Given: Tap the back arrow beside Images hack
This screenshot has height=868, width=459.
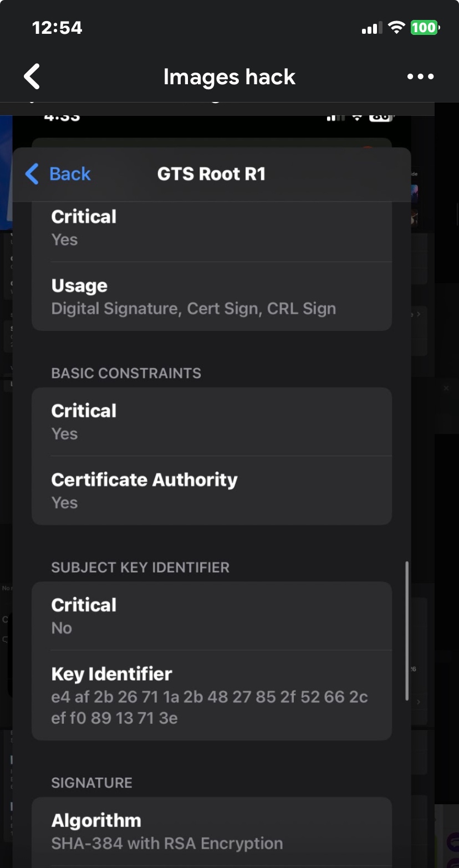Looking at the screenshot, I should [32, 76].
